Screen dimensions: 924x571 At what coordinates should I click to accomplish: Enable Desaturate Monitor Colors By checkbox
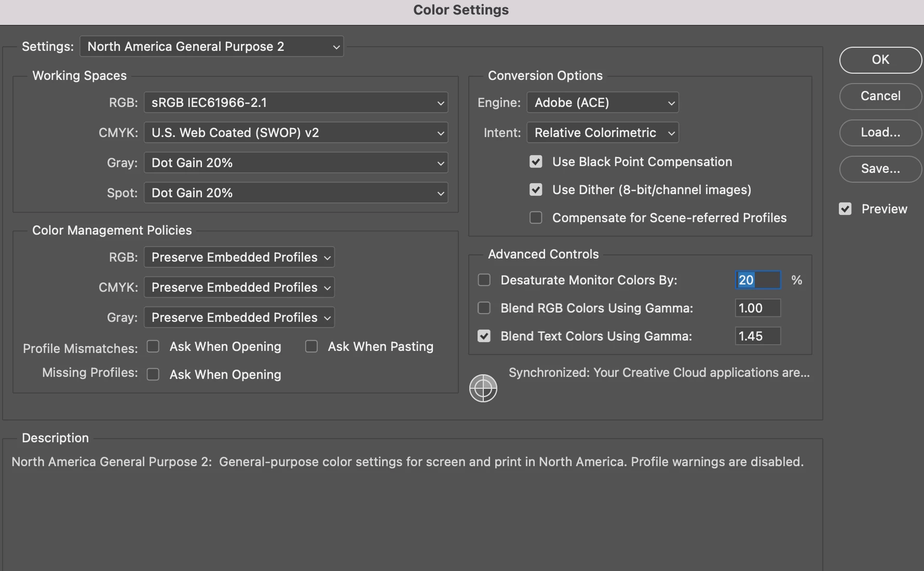point(484,280)
